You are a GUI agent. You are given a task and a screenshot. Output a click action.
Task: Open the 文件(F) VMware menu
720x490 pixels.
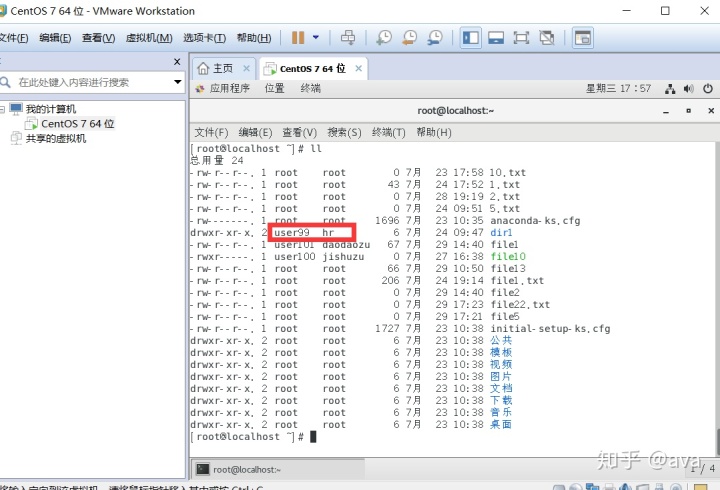click(x=13, y=38)
